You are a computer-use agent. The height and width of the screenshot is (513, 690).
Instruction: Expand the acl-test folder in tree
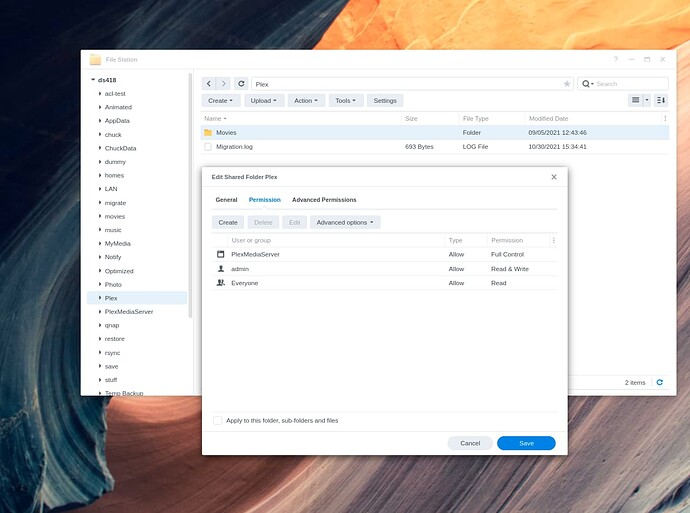[x=100, y=94]
